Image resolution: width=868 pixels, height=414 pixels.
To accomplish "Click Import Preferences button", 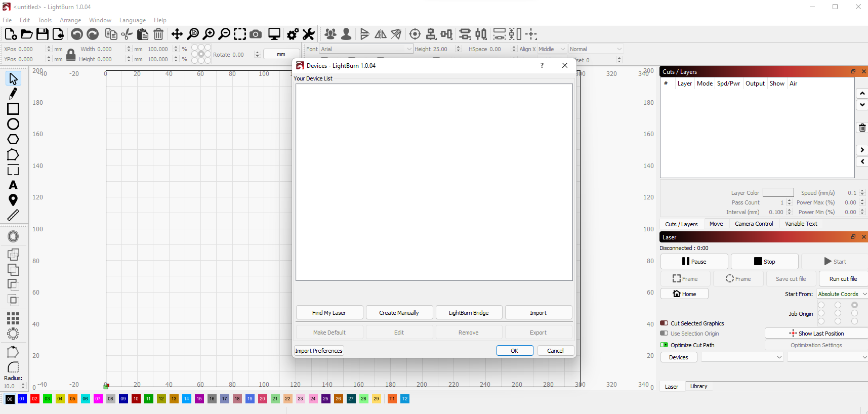I will (319, 351).
